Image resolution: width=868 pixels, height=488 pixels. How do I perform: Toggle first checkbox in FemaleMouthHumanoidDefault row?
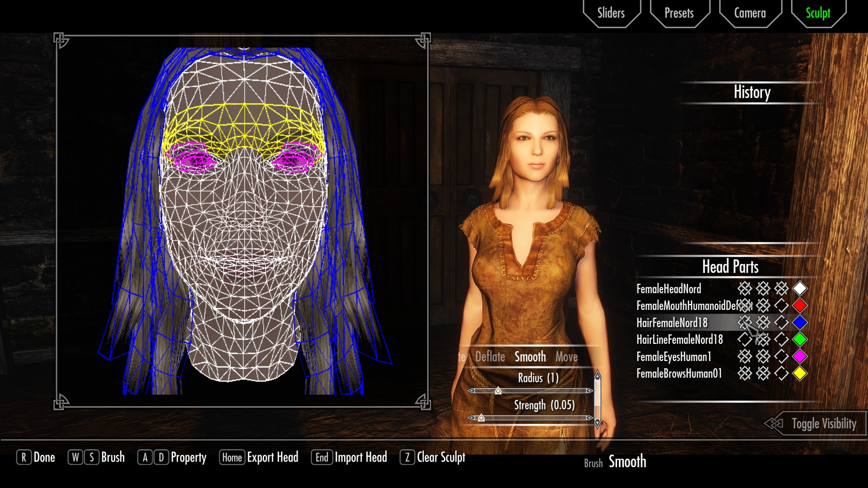745,305
